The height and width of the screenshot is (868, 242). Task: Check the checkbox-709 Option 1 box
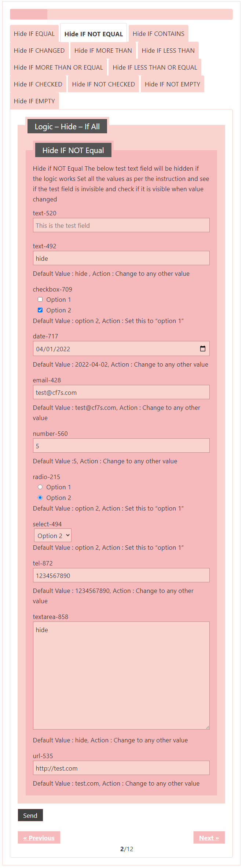(x=40, y=300)
